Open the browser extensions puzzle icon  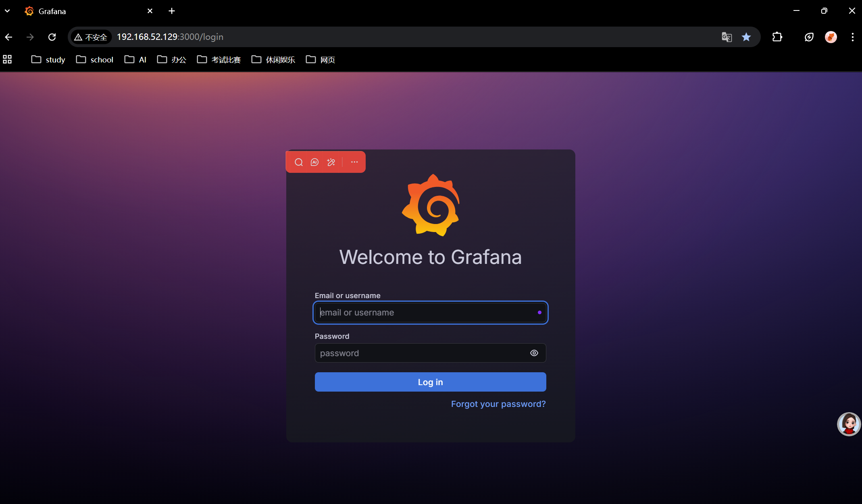777,37
